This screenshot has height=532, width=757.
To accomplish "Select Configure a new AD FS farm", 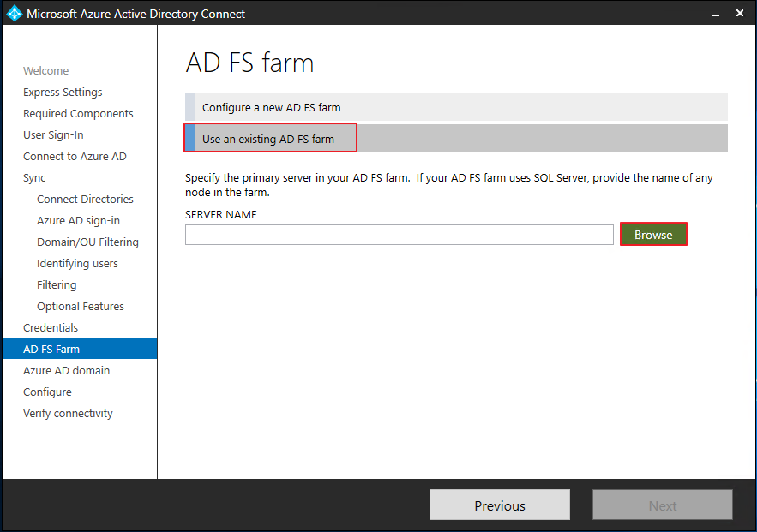I will point(456,107).
